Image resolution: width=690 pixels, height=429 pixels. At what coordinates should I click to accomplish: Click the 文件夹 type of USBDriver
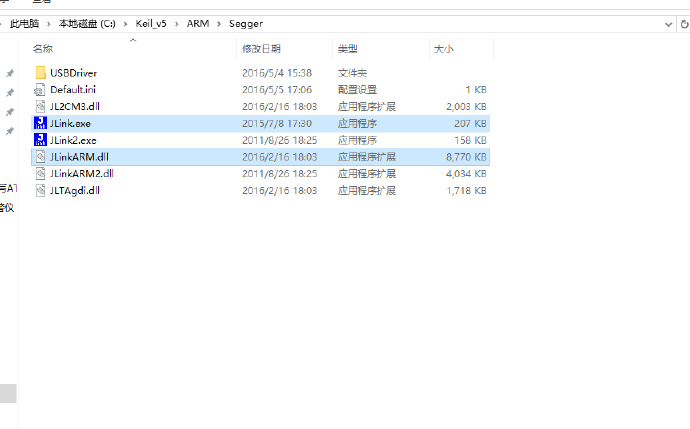click(352, 73)
